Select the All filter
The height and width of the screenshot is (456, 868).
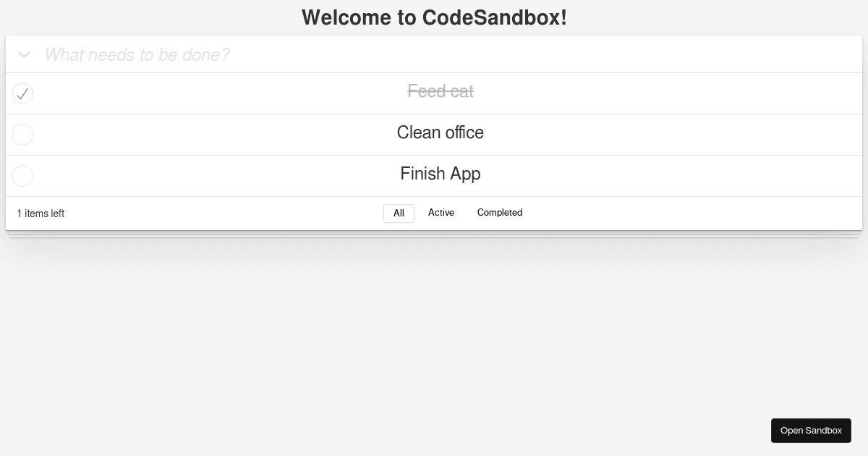coord(399,213)
